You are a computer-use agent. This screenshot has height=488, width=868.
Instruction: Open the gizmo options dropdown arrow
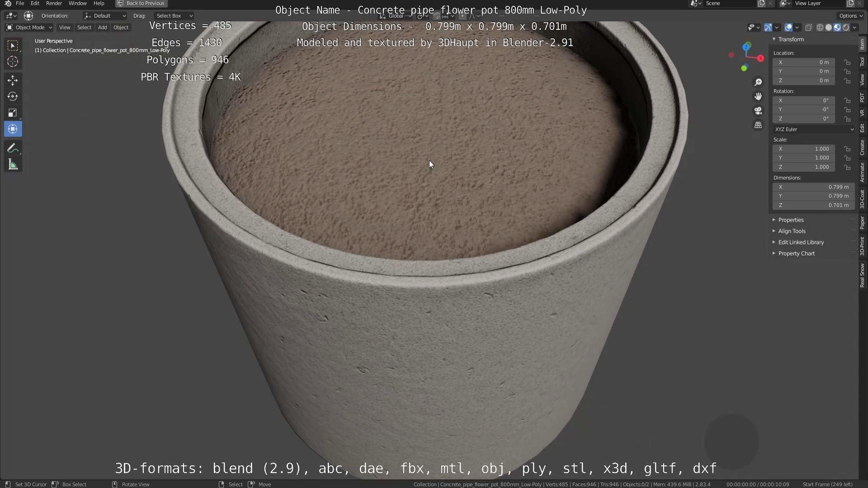[x=777, y=28]
